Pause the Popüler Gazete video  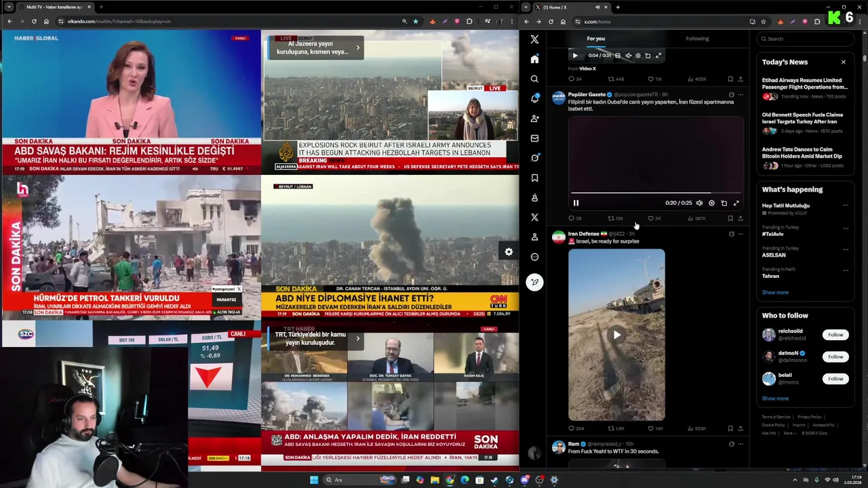point(576,203)
